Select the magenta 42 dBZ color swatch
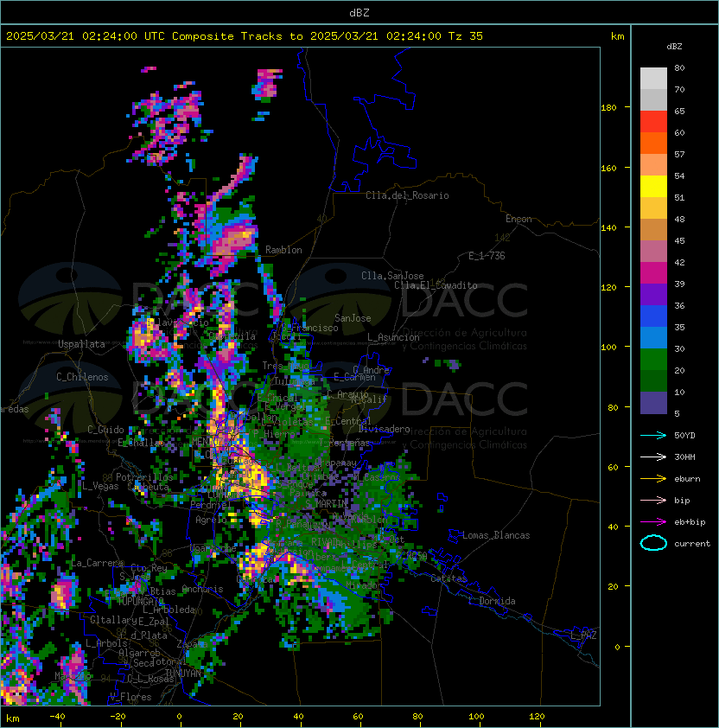This screenshot has width=719, height=728. 653,272
